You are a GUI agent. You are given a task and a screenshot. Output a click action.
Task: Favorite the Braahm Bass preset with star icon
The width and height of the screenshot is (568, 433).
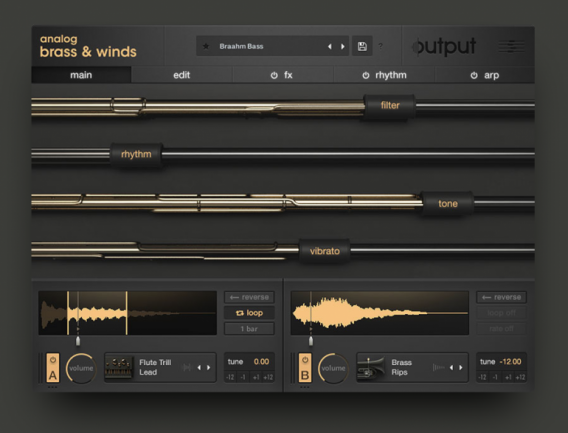coord(206,46)
